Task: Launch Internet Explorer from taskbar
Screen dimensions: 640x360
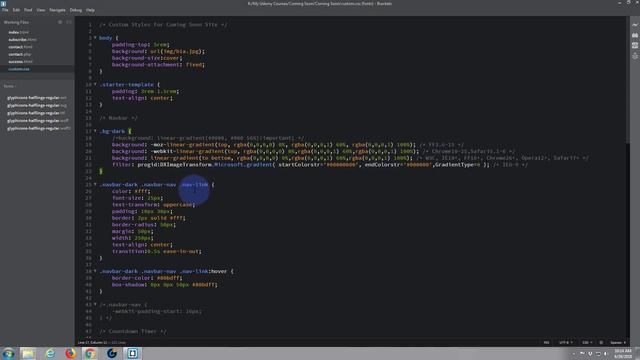Action: click(50, 353)
